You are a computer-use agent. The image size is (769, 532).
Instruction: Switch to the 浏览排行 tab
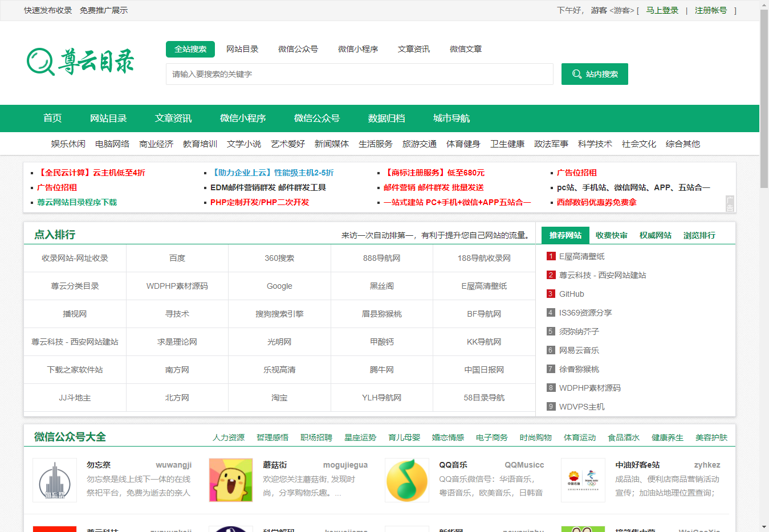(x=699, y=235)
